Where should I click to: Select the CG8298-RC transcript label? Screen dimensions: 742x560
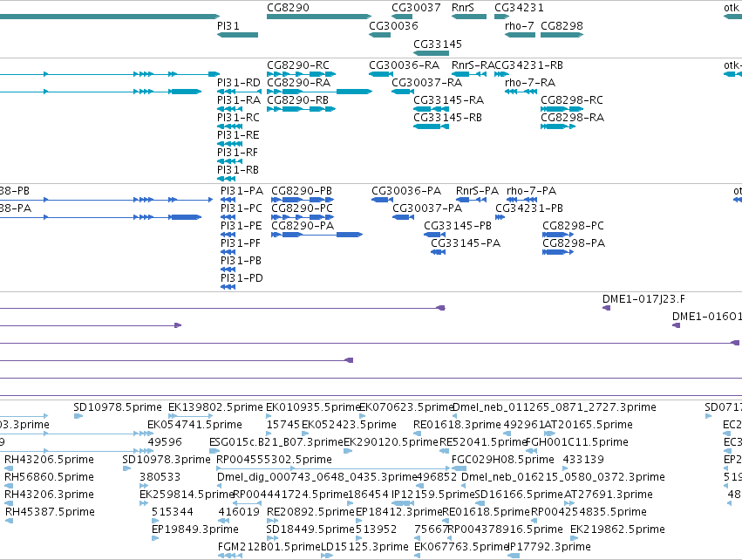572,100
